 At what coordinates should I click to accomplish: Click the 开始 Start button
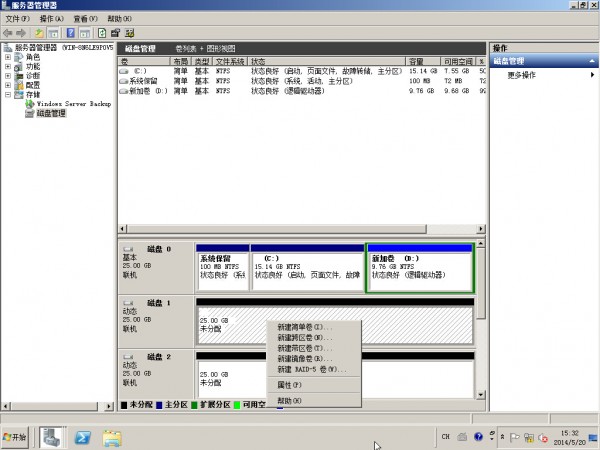pos(17,437)
